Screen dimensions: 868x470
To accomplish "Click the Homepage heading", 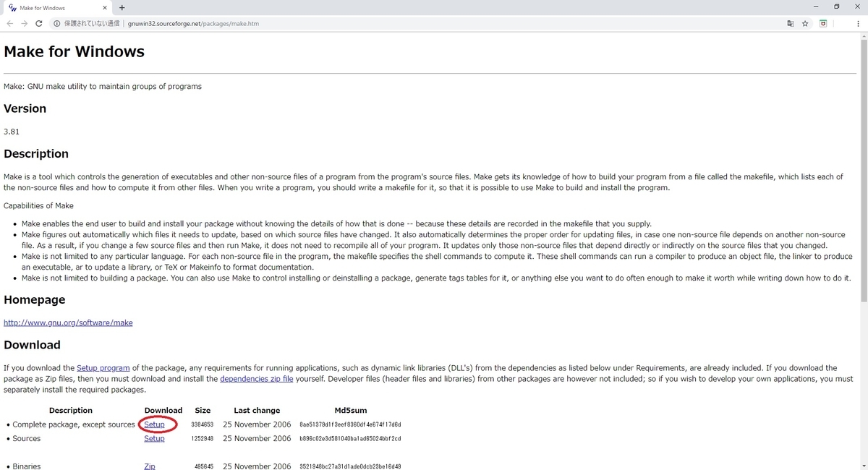I will coord(34,299).
